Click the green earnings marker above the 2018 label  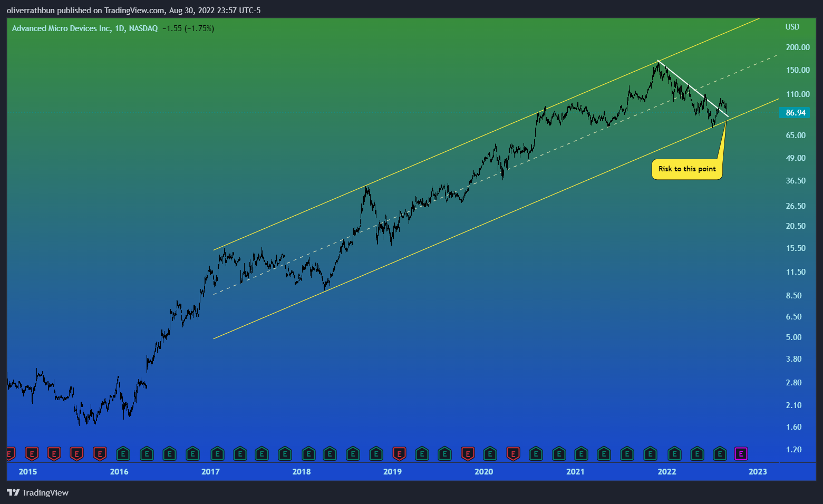(x=308, y=453)
